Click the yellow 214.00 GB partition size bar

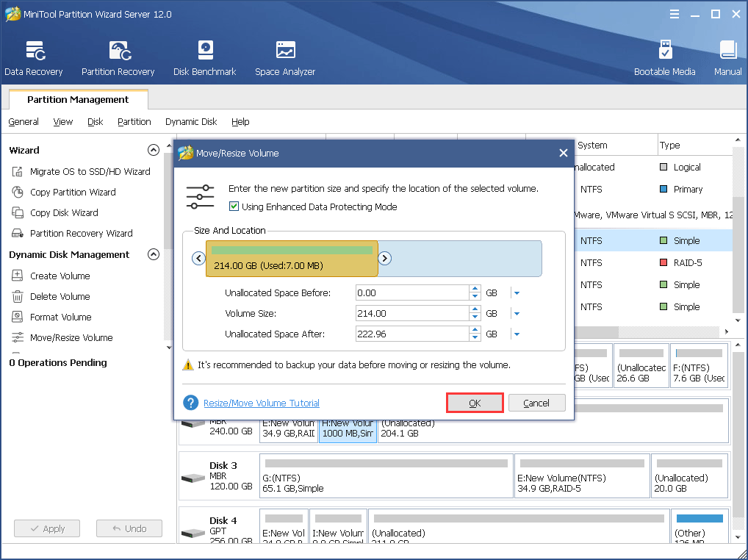(292, 259)
